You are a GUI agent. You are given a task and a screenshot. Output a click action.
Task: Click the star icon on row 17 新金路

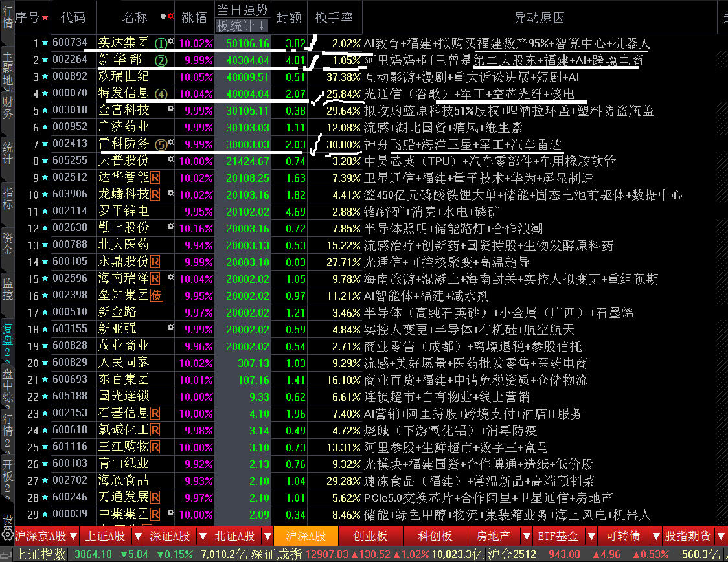coord(45,312)
